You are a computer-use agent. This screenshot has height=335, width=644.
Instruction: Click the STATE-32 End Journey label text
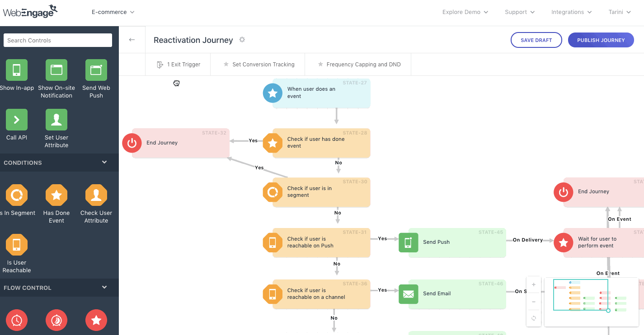pyautogui.click(x=162, y=143)
